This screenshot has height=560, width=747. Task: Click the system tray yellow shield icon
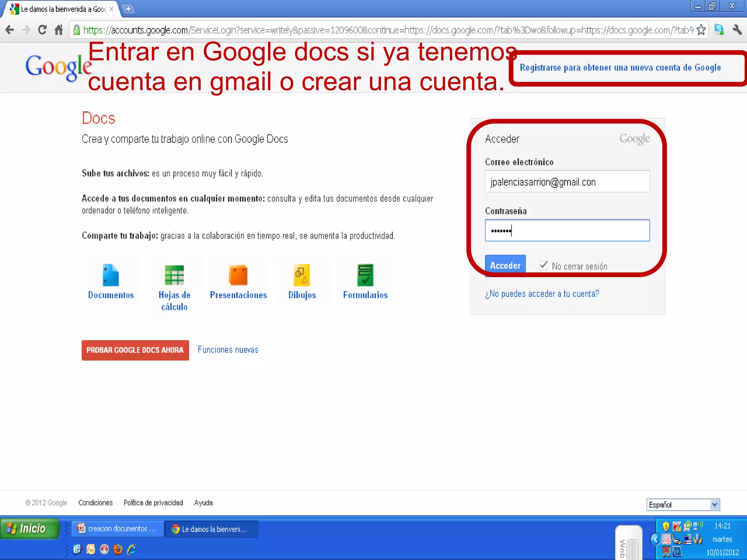coord(666,526)
